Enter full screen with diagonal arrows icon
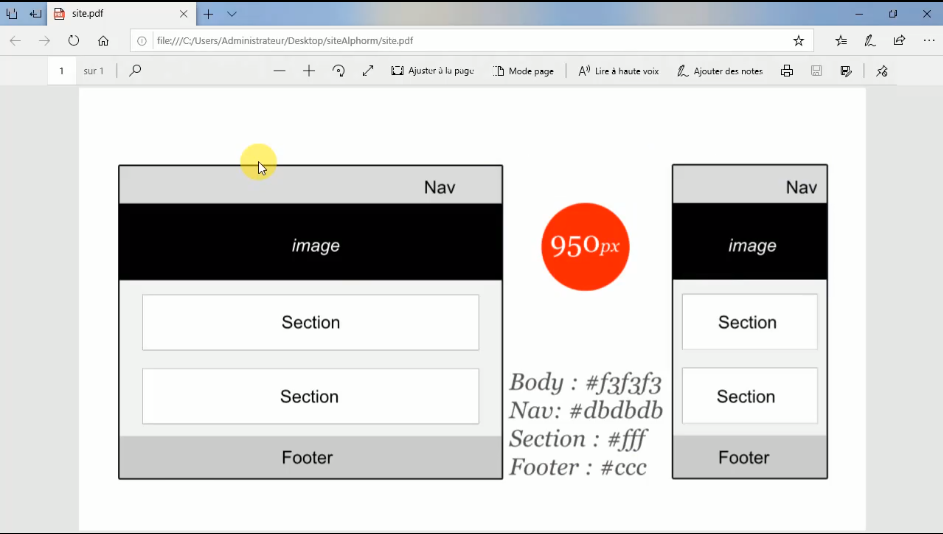 368,71
